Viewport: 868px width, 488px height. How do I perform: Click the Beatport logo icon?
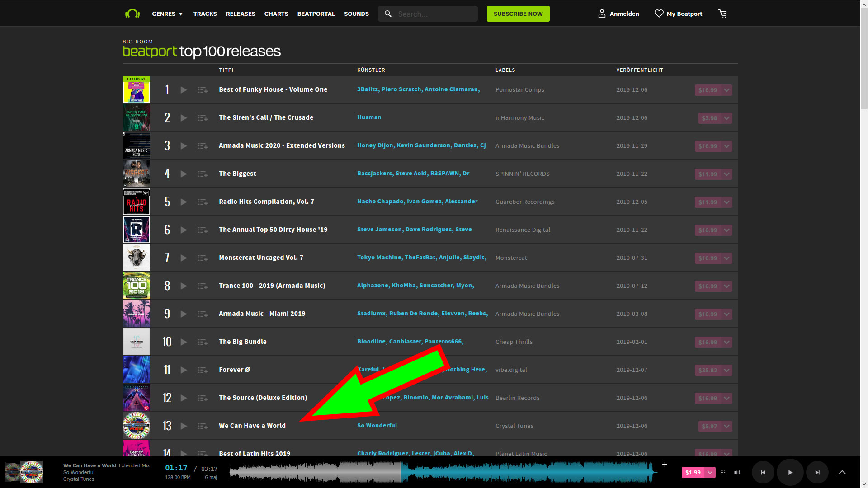pos(132,14)
